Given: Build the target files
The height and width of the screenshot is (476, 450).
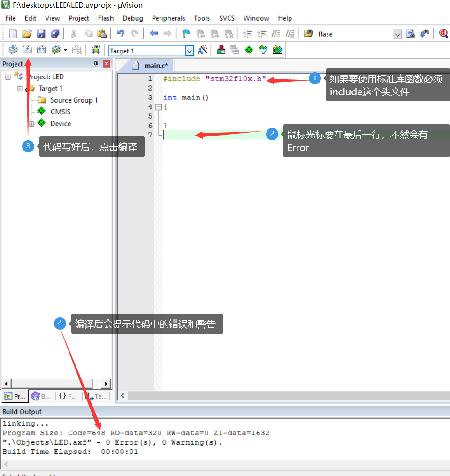Looking at the screenshot, I should [x=27, y=50].
